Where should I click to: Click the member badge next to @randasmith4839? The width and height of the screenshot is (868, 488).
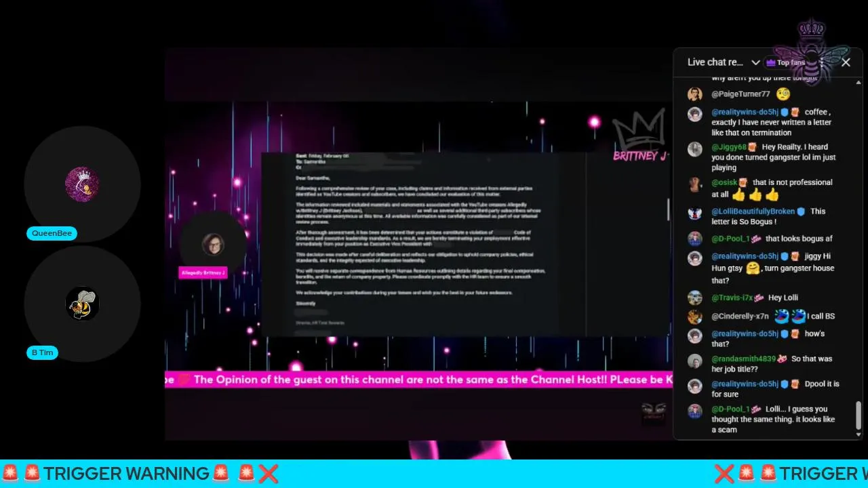[x=782, y=359]
